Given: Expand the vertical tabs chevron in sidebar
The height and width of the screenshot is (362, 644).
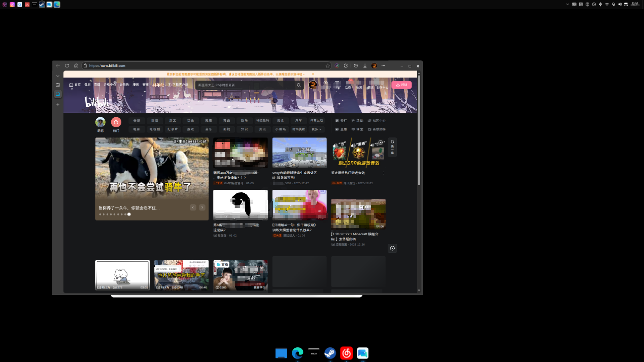Looking at the screenshot, I should click(58, 76).
